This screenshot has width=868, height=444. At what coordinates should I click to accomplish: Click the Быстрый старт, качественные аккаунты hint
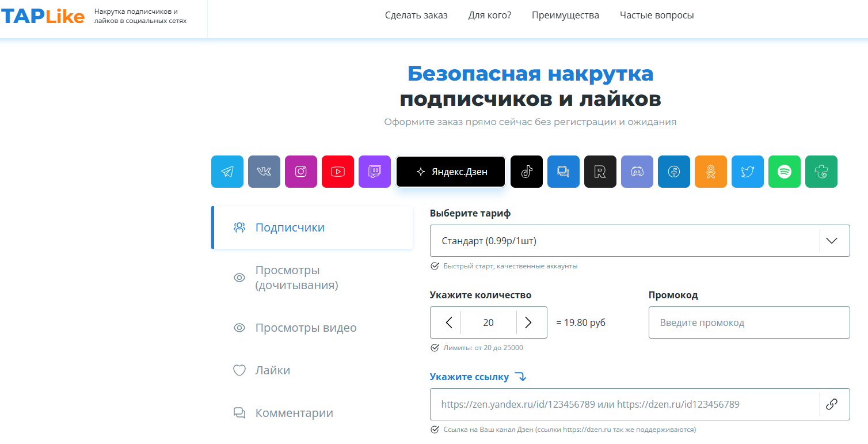[511, 266]
